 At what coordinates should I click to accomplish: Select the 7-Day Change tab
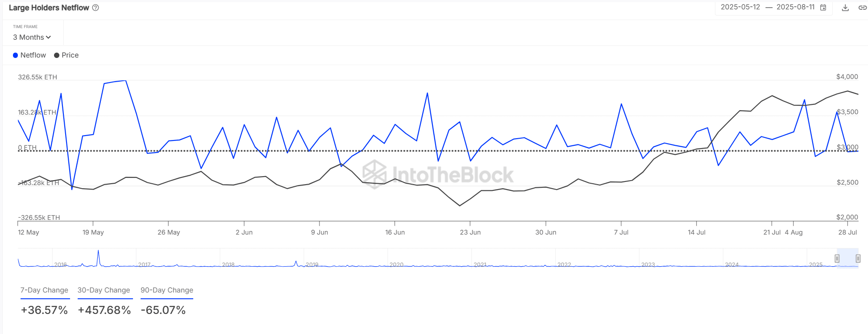44,290
